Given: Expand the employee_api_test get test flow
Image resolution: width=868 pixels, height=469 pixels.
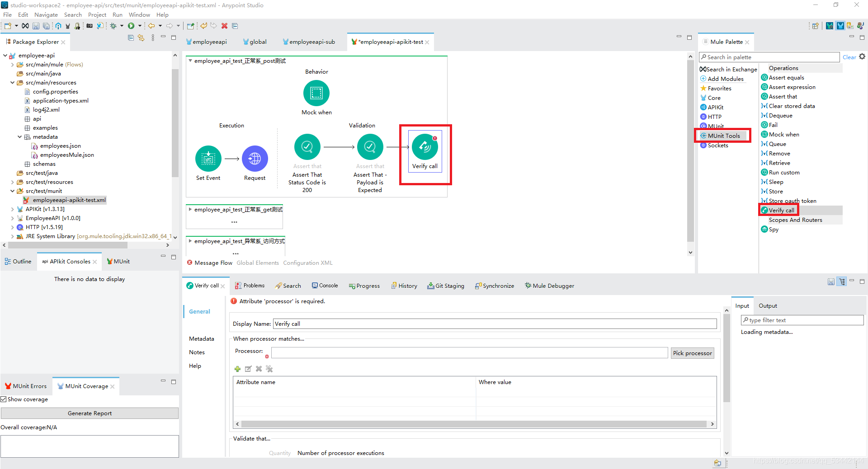Looking at the screenshot, I should tap(190, 209).
